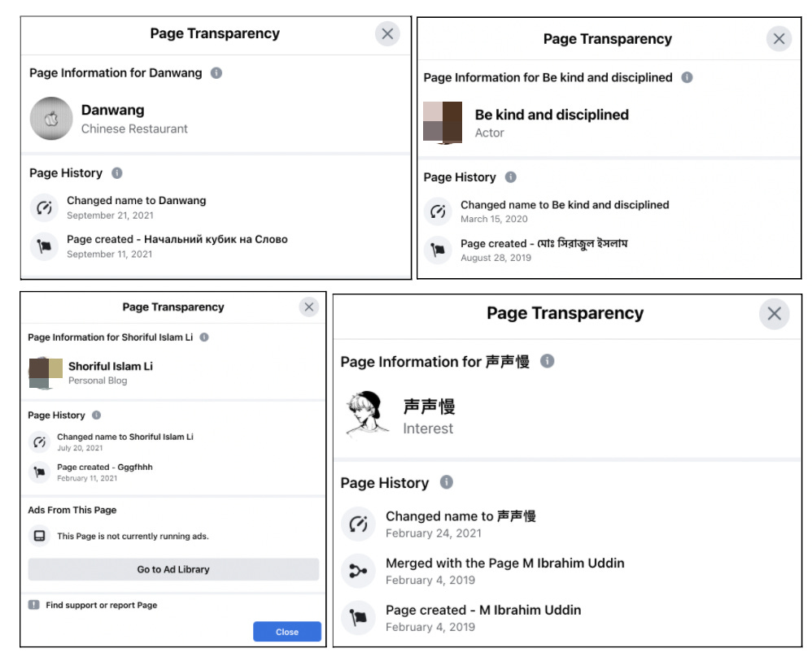Viewport: 812px width, 657px height.
Task: Click info icon beside Page Information for Shoriful Islam Li
Action: pos(204,337)
